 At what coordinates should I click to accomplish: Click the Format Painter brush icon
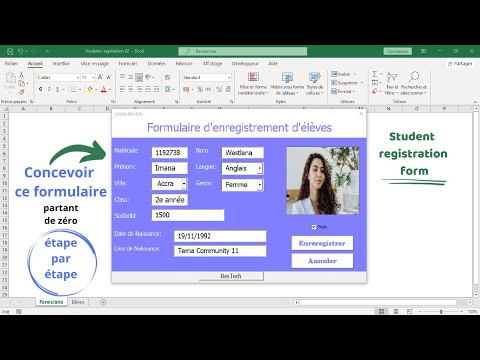pyautogui.click(x=21, y=91)
